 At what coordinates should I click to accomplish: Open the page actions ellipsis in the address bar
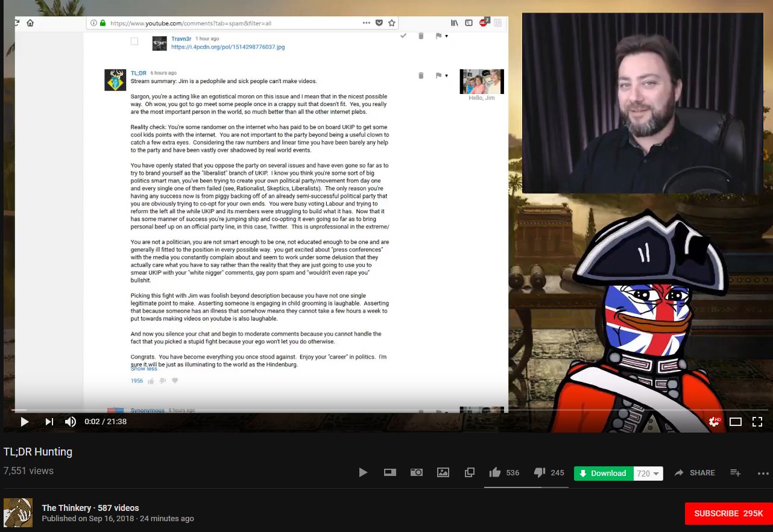[x=367, y=23]
